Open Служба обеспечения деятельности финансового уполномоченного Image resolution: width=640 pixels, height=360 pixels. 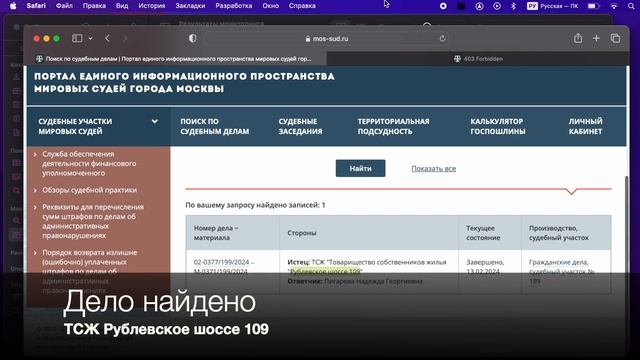pyautogui.click(x=89, y=164)
